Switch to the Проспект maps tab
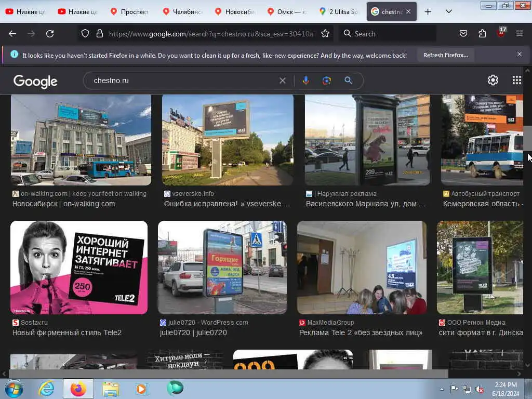The width and height of the screenshot is (532, 399). coord(129,12)
